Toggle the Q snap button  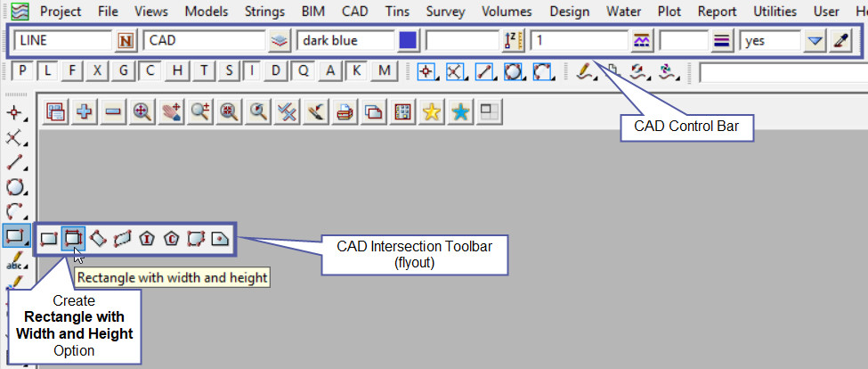pos(303,71)
